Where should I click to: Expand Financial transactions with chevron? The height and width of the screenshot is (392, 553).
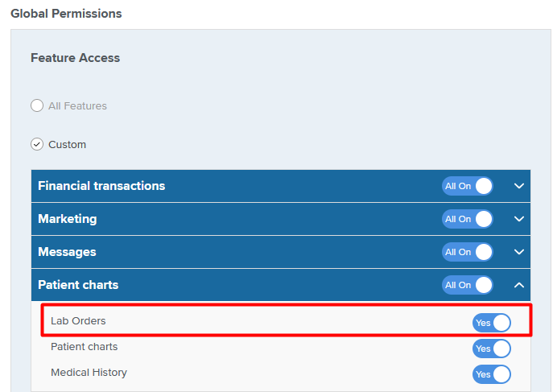pos(519,186)
